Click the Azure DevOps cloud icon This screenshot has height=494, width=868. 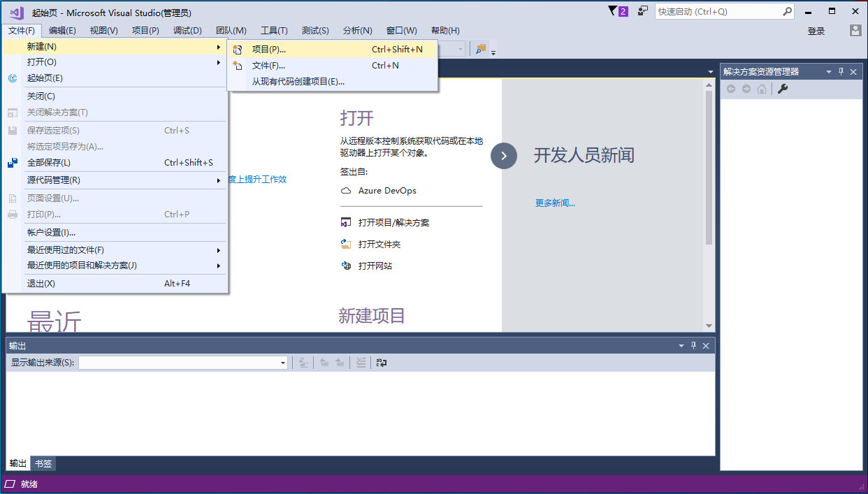pyautogui.click(x=345, y=191)
